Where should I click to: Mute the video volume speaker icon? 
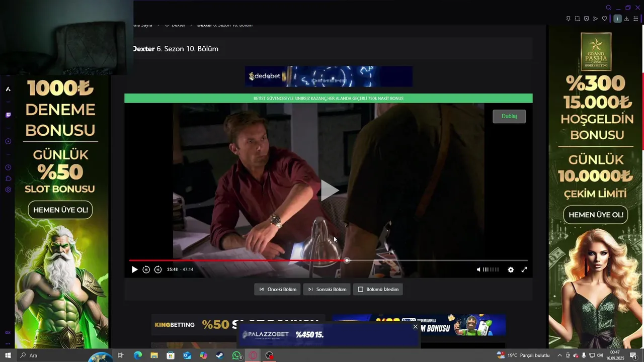(478, 269)
